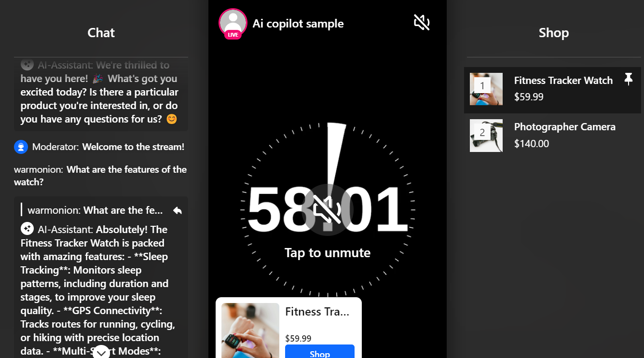Select Photographer Camera in Shop list
The width and height of the screenshot is (644, 358).
coord(552,136)
